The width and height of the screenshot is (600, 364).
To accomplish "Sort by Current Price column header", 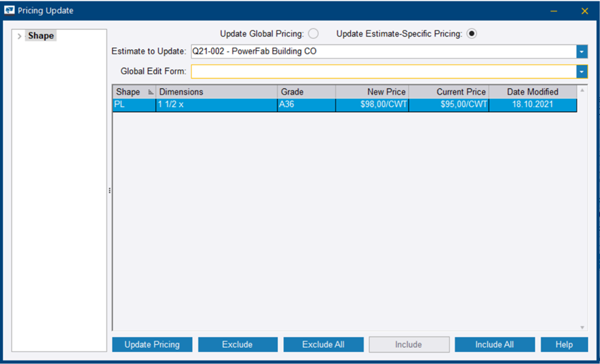I will pos(448,92).
